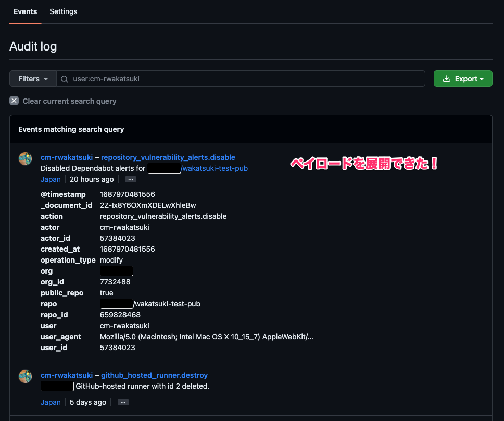Screen dimensions: 504x421
Task: Click cm-rwakatsuki's avatar on the first event
Action: [25, 159]
